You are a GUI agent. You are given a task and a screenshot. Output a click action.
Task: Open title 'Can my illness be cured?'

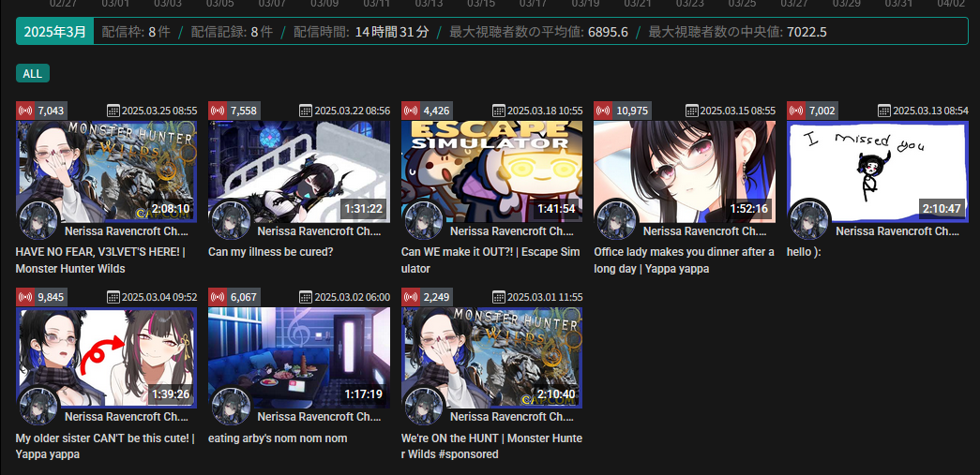click(x=271, y=252)
